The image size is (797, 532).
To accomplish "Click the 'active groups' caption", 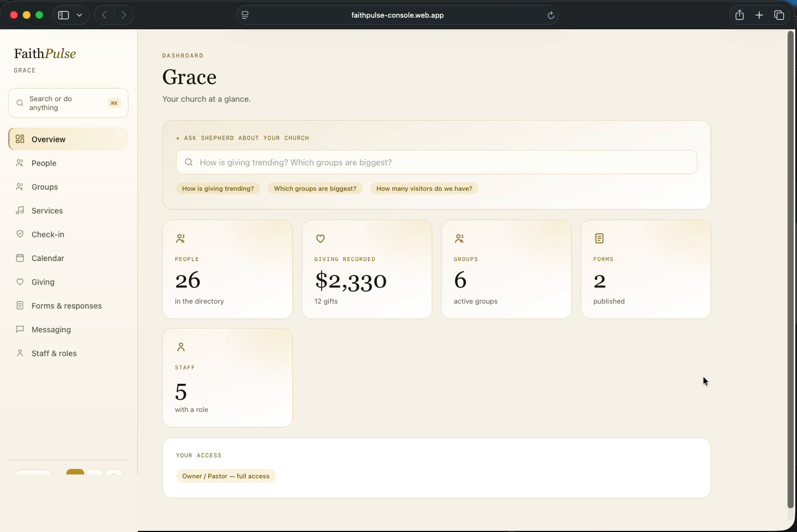I will (x=475, y=301).
